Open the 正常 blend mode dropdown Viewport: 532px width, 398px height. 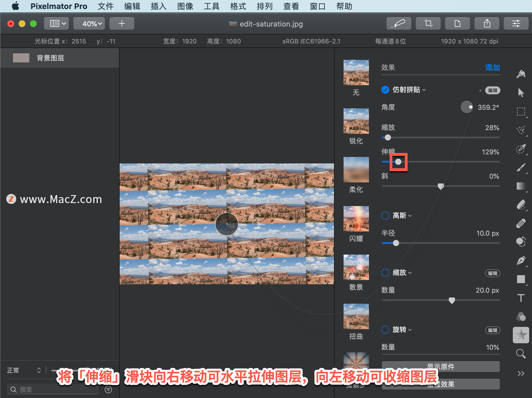24,370
